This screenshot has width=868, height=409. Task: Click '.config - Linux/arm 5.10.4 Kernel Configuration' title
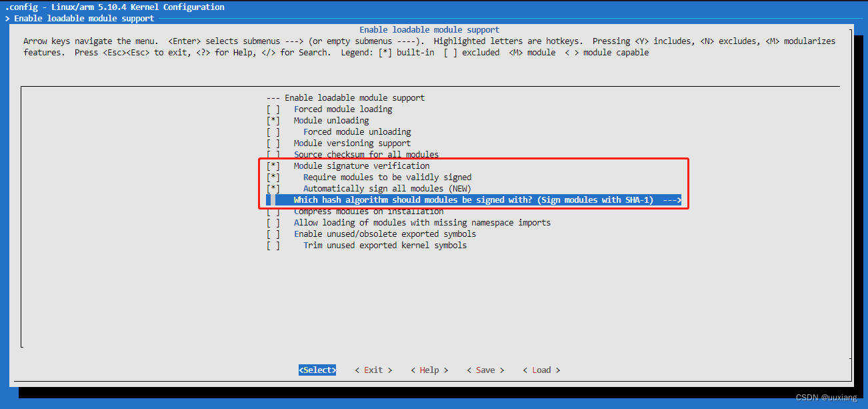pyautogui.click(x=115, y=7)
